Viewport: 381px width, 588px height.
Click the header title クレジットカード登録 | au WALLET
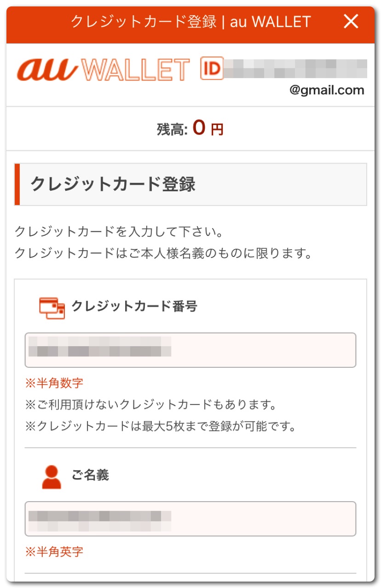(x=190, y=22)
